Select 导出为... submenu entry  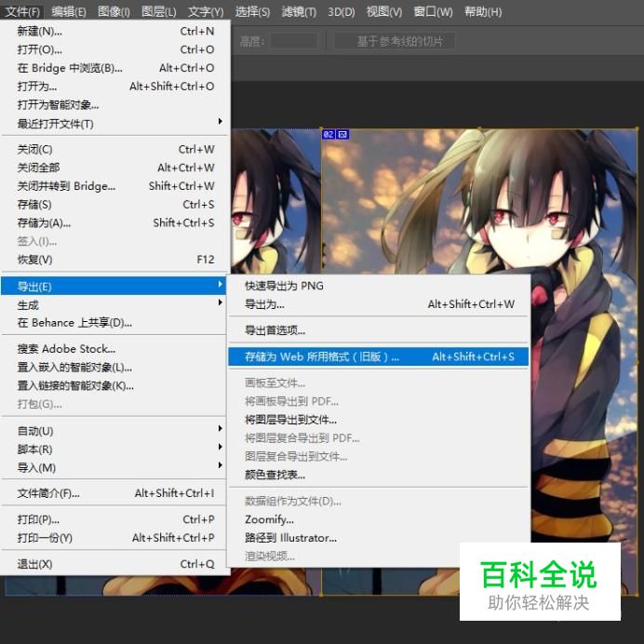point(379,304)
